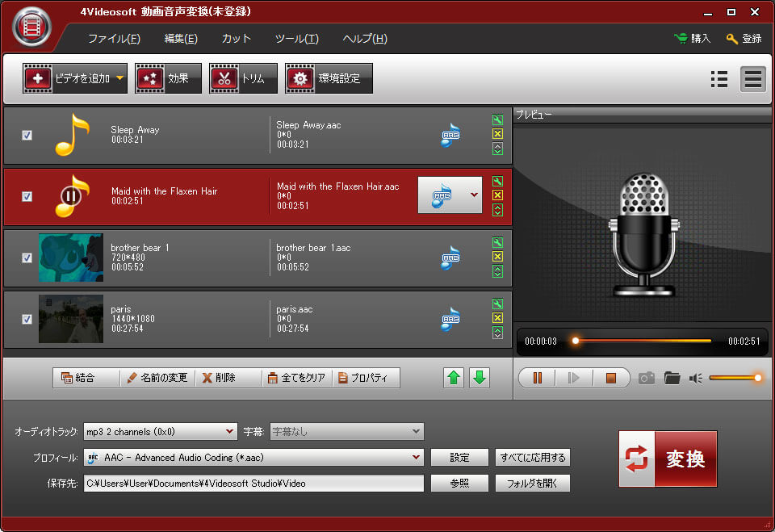Click the Rename (名前の変更) button

157,378
